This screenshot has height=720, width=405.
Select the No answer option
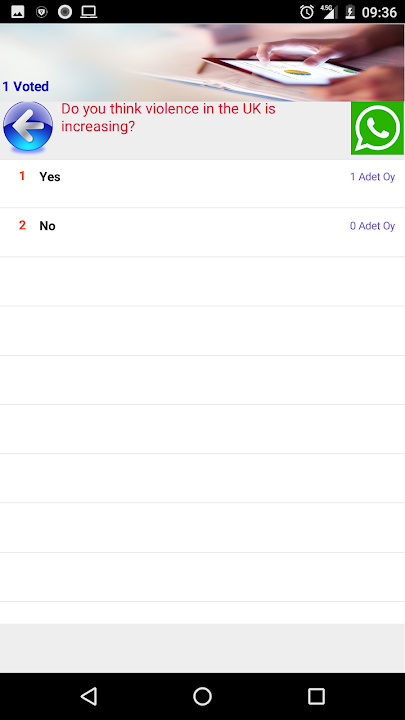202,232
